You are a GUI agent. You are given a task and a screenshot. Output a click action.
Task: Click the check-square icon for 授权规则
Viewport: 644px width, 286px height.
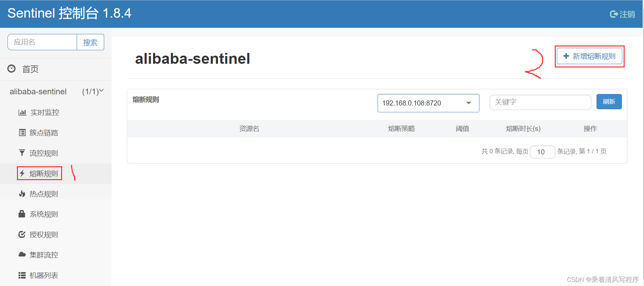pyautogui.click(x=22, y=234)
